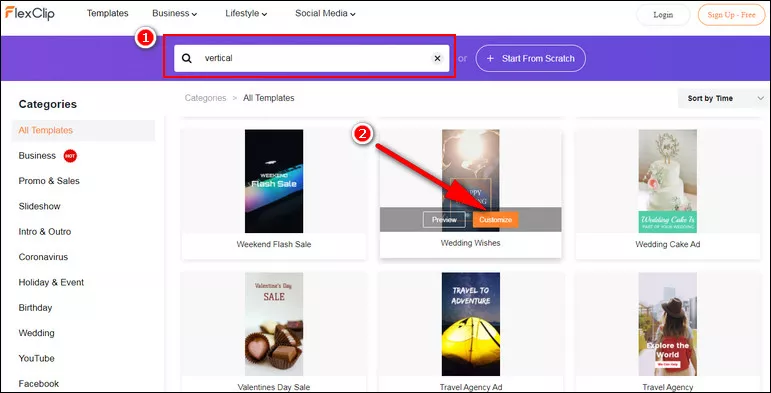Click the 'Valentines Day Sale' title text
The width and height of the screenshot is (771, 393).
tap(274, 387)
